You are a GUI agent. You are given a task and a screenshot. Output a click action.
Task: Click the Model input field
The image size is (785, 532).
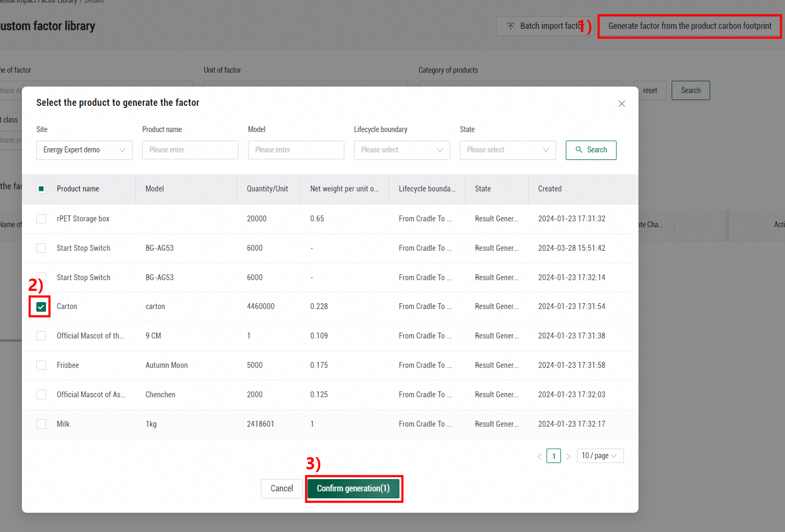pyautogui.click(x=296, y=150)
